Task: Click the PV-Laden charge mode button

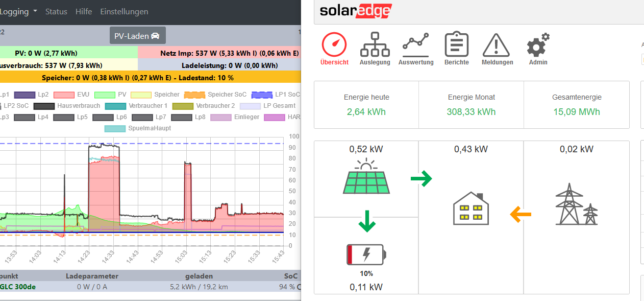Action: coord(137,36)
